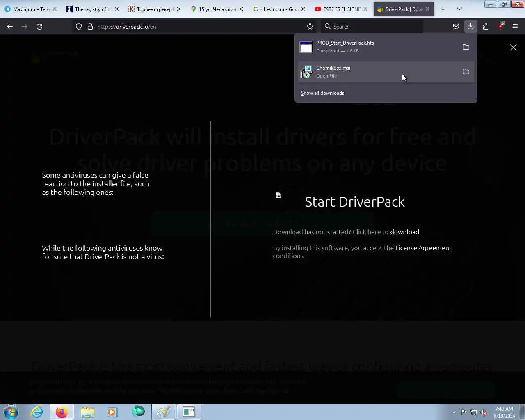Toggle the downloads panel button

click(x=471, y=27)
